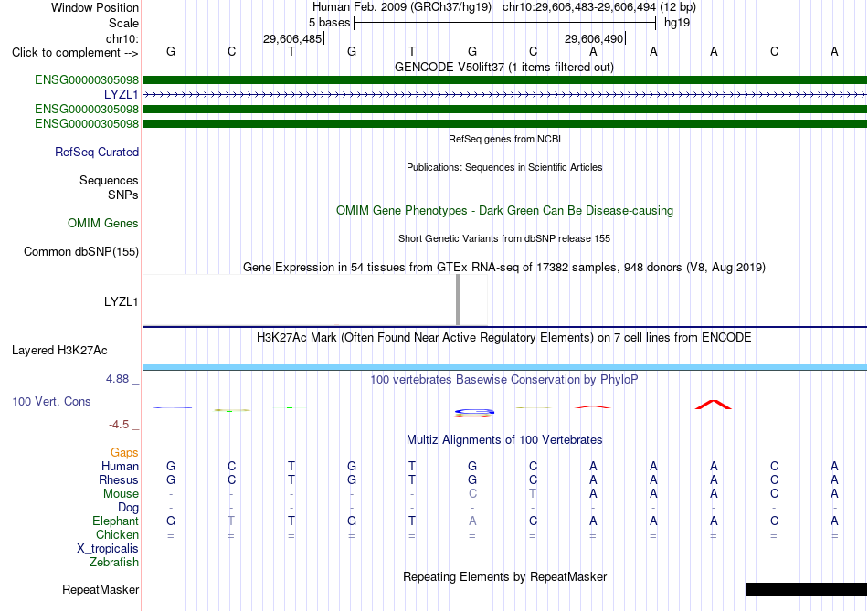Screen dimensions: 868x611
Task: Click the gray GTEx expression bar
Action: [458, 300]
